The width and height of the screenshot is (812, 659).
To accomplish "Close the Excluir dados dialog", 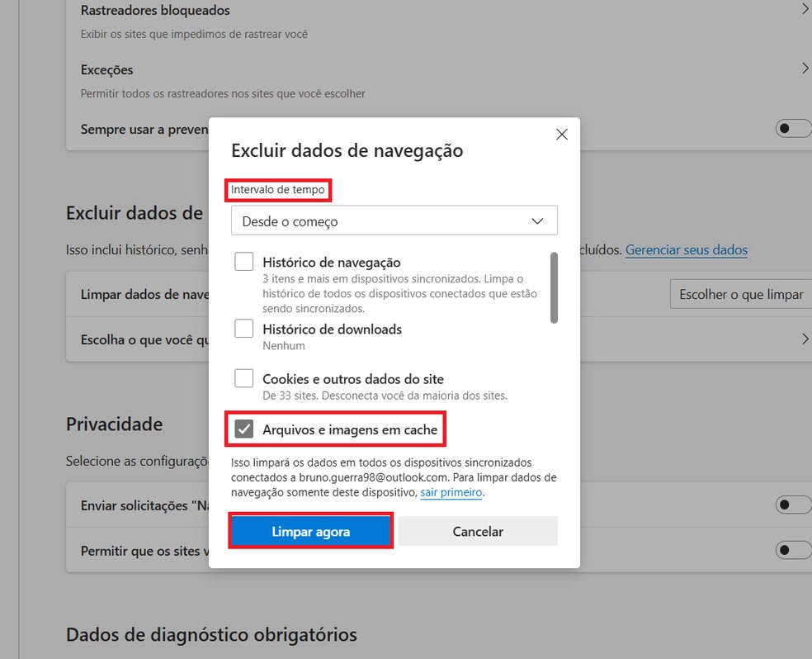I will [561, 134].
